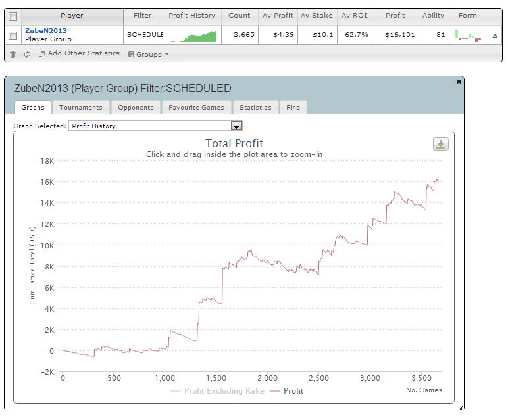Toggle the Profit legend series
508x420 pixels.
[287, 391]
